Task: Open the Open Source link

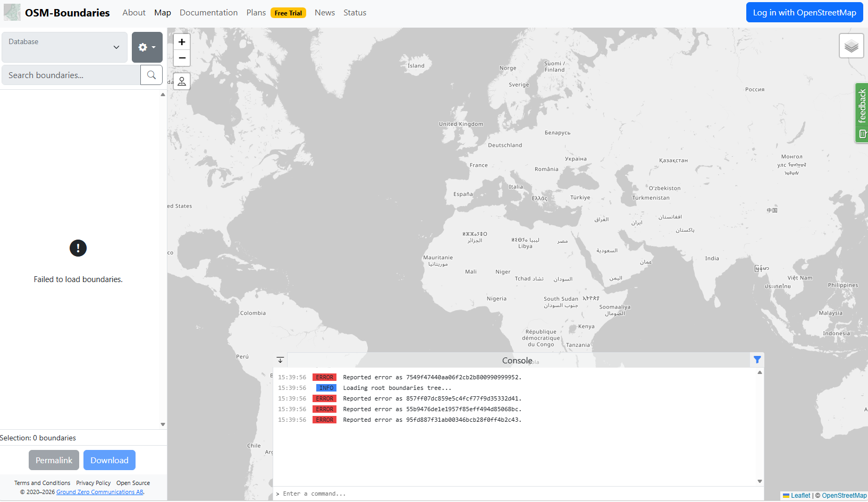Action: tap(133, 483)
